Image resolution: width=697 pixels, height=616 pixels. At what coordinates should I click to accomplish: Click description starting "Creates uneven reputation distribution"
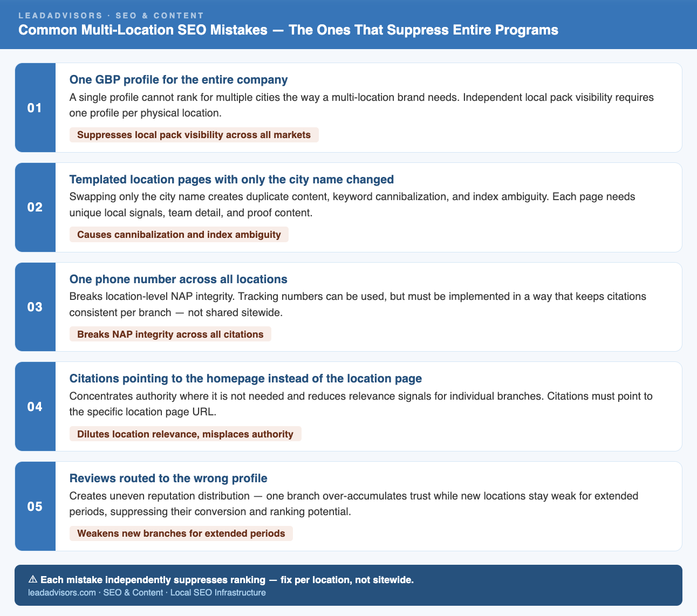[354, 504]
